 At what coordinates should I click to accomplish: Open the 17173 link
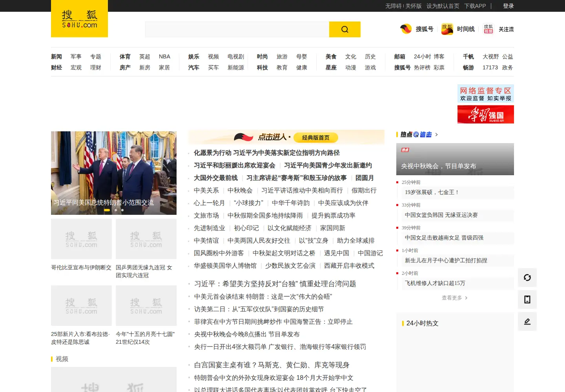pos(490,67)
